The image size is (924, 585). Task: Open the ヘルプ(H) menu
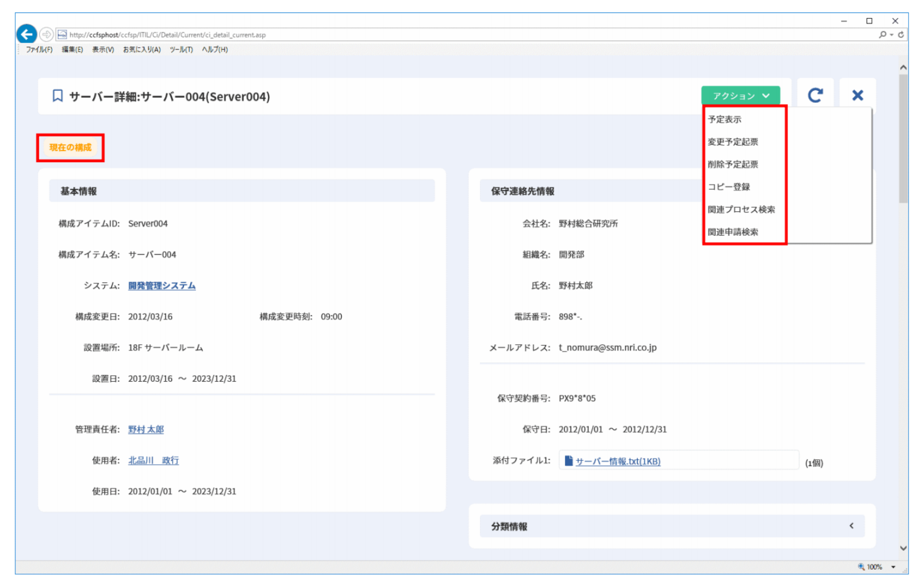click(x=215, y=49)
